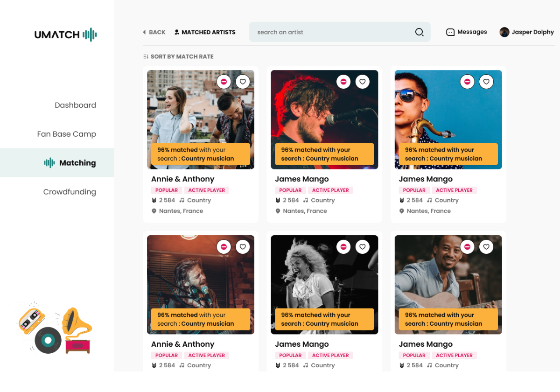This screenshot has width=560, height=392.
Task: Toggle heart on saxophone player card
Action: 486,82
